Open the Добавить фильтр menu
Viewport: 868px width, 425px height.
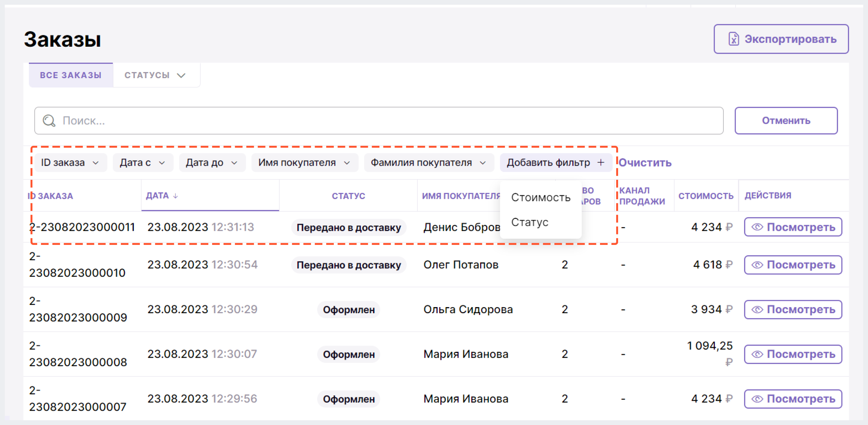[556, 163]
